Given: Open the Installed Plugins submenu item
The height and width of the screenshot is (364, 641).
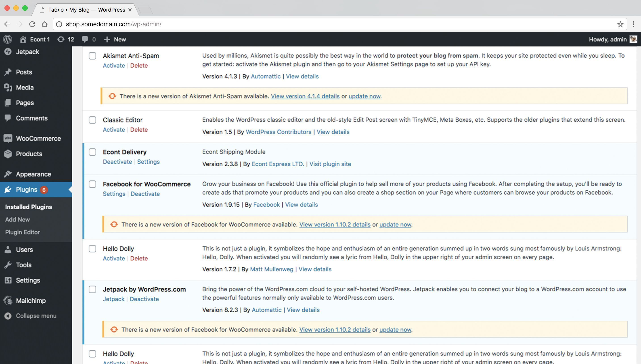Looking at the screenshot, I should click(29, 207).
